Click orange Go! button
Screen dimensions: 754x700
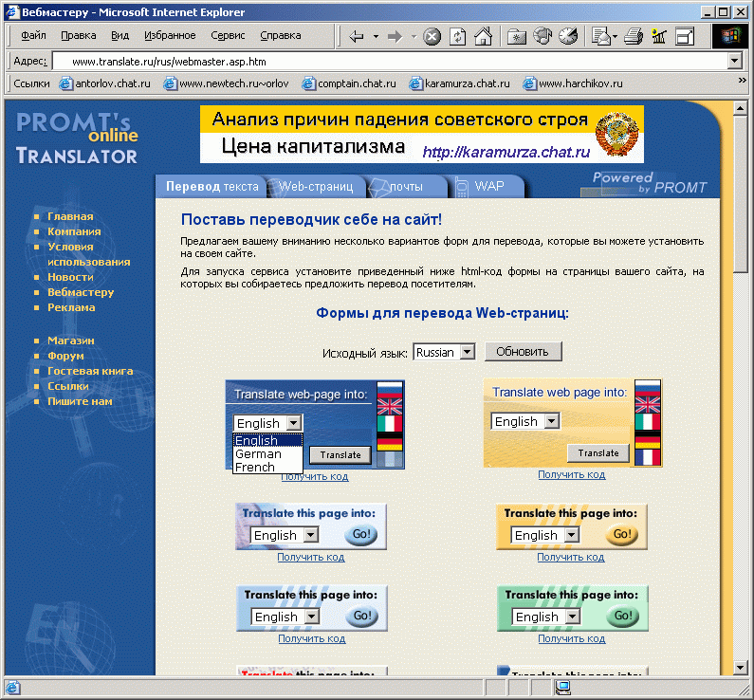(x=622, y=534)
